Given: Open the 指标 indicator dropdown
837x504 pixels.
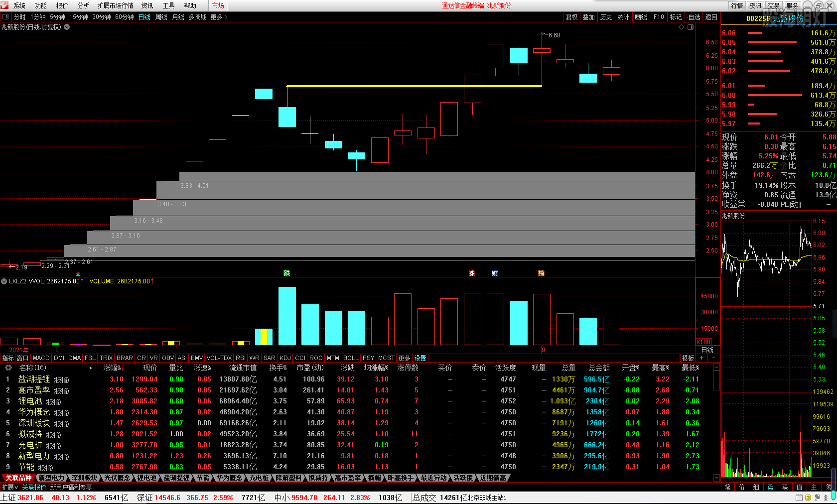Looking at the screenshot, I should 7,358.
